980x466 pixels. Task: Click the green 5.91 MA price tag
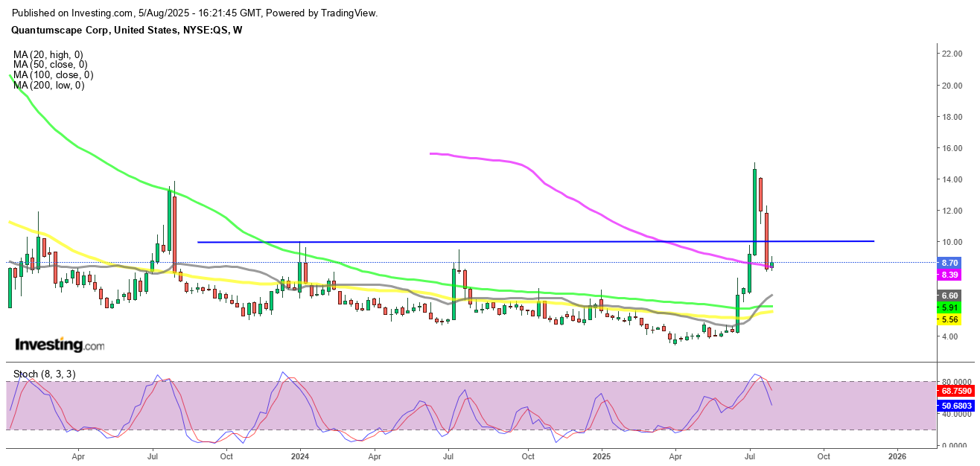coord(949,307)
